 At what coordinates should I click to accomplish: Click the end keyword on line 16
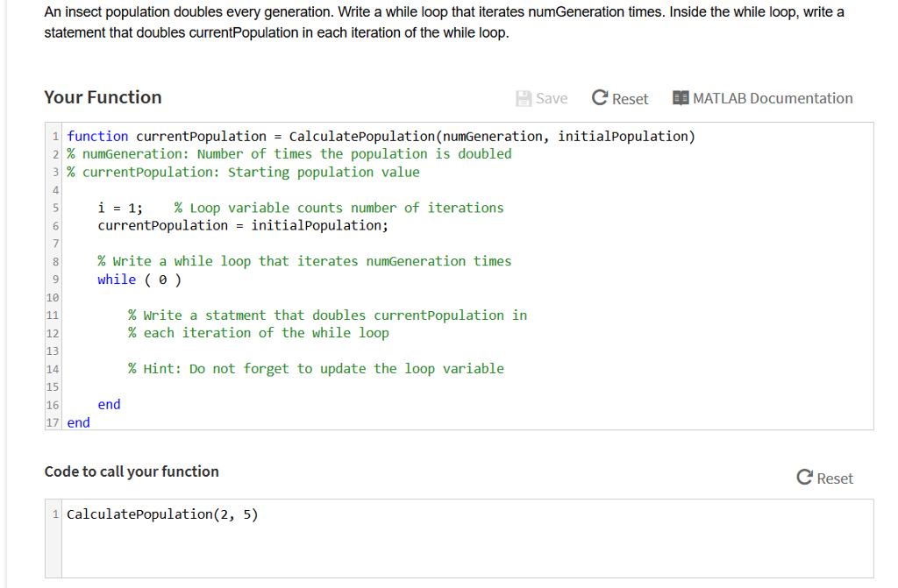(109, 404)
